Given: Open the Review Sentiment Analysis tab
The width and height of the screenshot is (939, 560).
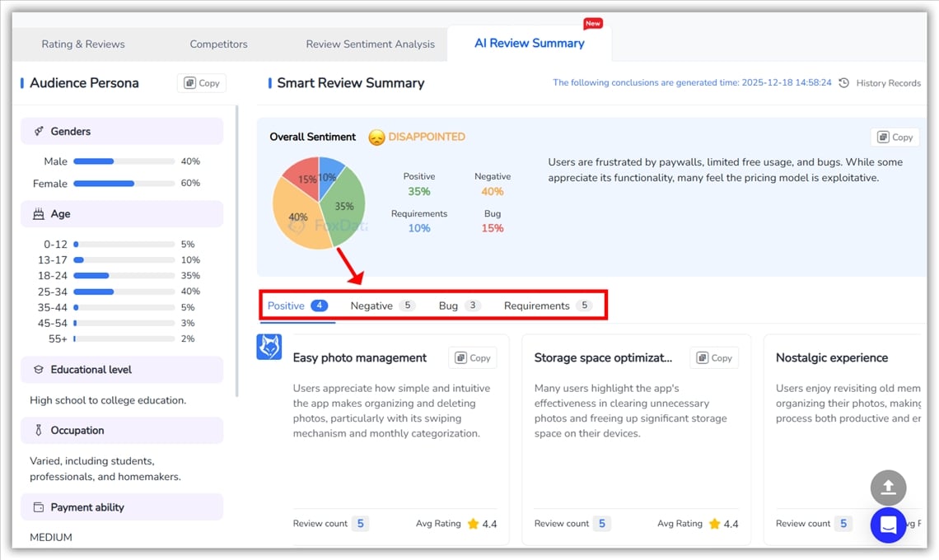Looking at the screenshot, I should pyautogui.click(x=370, y=44).
